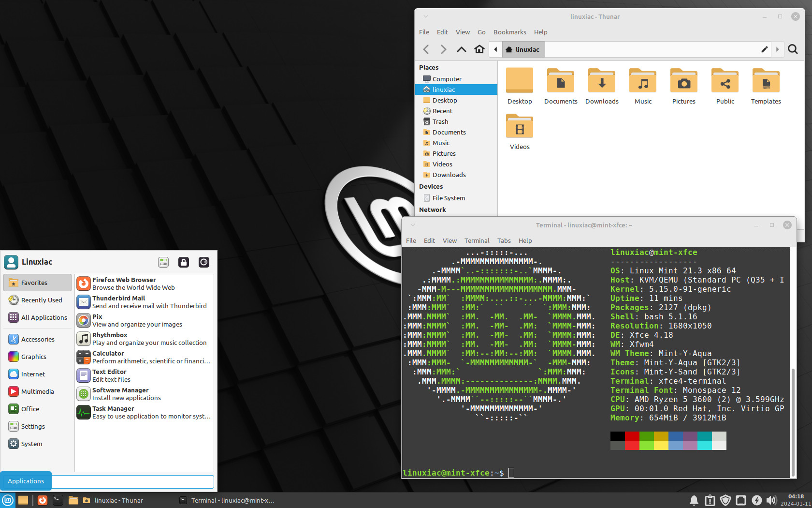Go to parent folder in Thunar
Image resolution: width=812 pixels, height=508 pixels.
coord(462,49)
